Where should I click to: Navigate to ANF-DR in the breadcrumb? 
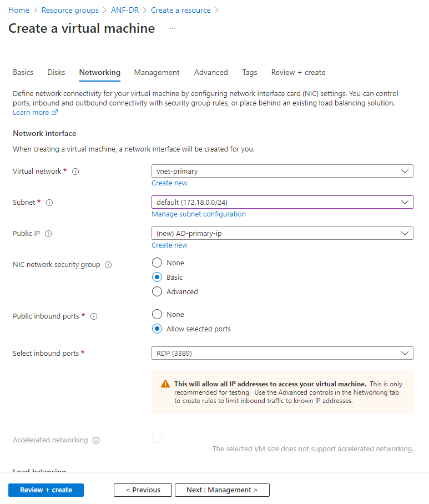coord(125,11)
